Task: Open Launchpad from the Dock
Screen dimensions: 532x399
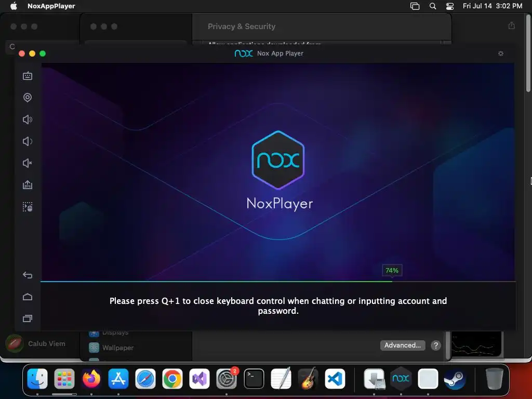Action: [x=64, y=379]
